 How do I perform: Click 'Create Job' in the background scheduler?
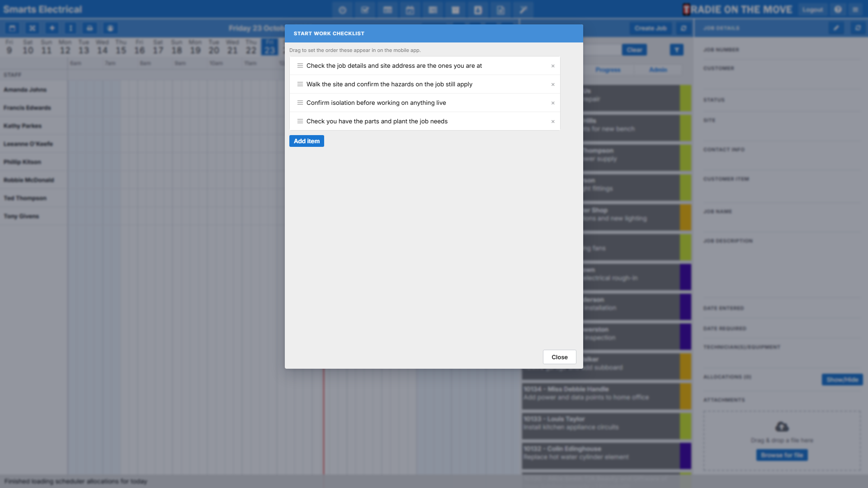tap(650, 28)
